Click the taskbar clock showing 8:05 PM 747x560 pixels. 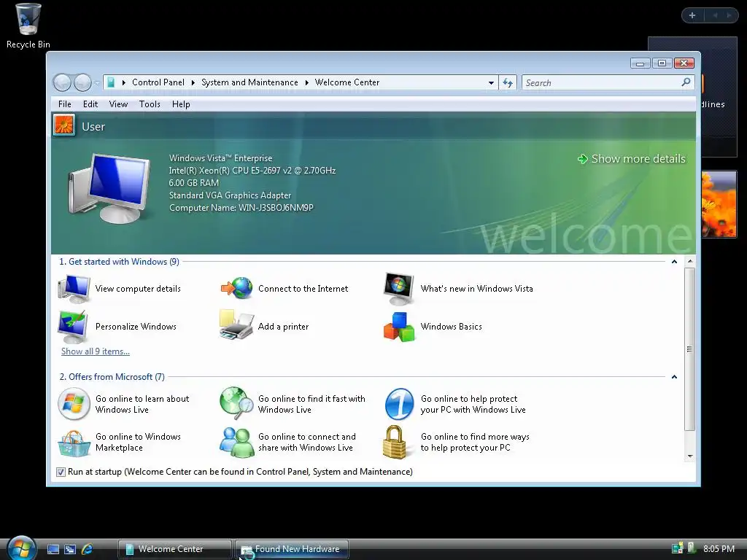[x=719, y=548]
